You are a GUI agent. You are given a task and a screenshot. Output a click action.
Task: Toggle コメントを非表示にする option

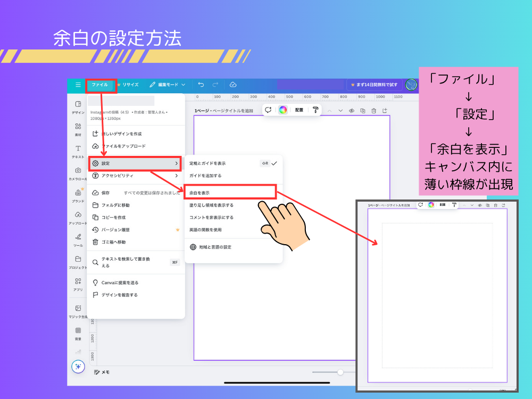pyautogui.click(x=234, y=217)
